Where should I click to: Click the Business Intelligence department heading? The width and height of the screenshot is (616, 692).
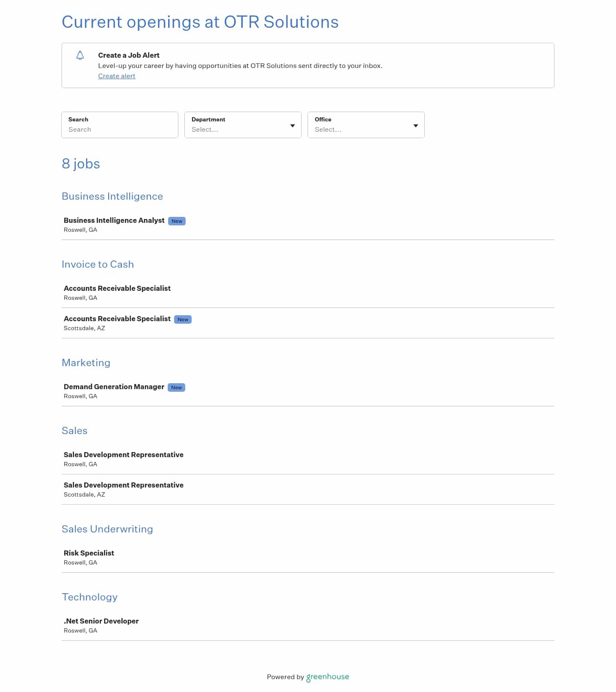pos(113,196)
